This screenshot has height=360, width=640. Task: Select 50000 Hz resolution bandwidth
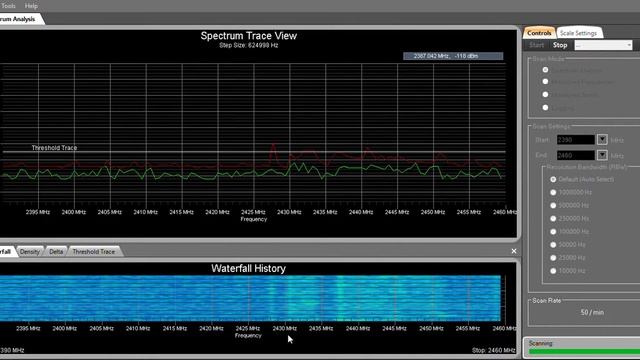(x=553, y=244)
